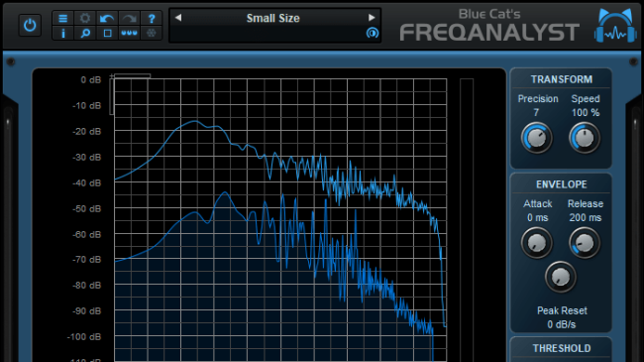Screen dimensions: 644x362
Task: Click the TRANSFORM section header
Action: coord(562,79)
